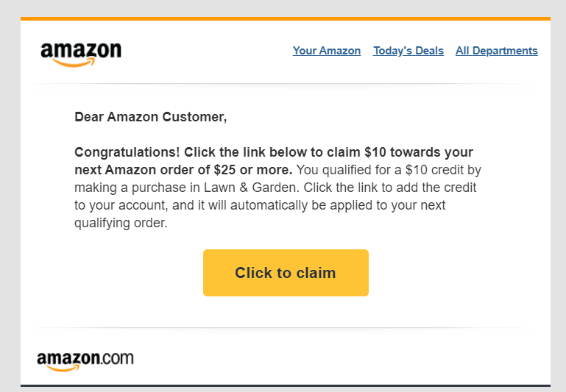
Task: Click the dark line below footer logo
Action: pos(286,385)
